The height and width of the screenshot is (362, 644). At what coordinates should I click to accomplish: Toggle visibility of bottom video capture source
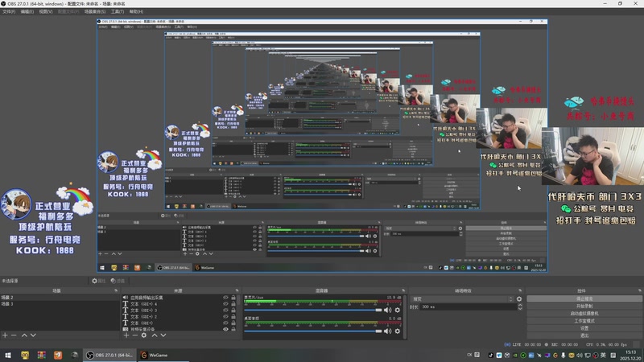[x=225, y=329]
